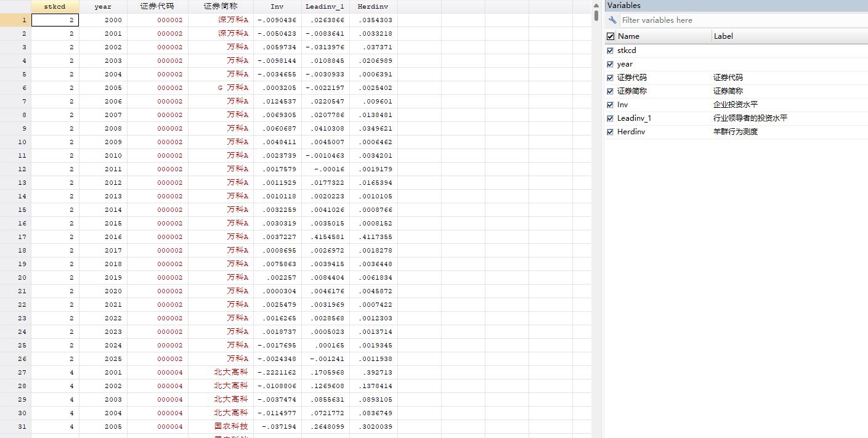Toggle the select-all checkbox beside Name
The height and width of the screenshot is (438, 868).
(x=610, y=36)
